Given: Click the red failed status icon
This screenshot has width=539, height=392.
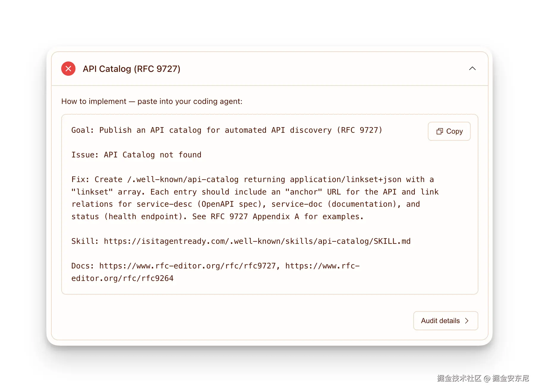Looking at the screenshot, I should point(68,69).
